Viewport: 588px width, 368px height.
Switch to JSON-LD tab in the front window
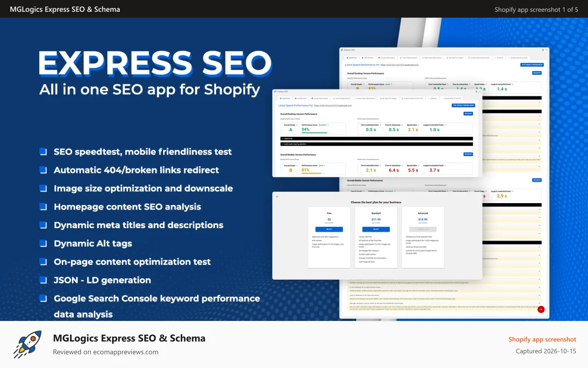pos(432,99)
